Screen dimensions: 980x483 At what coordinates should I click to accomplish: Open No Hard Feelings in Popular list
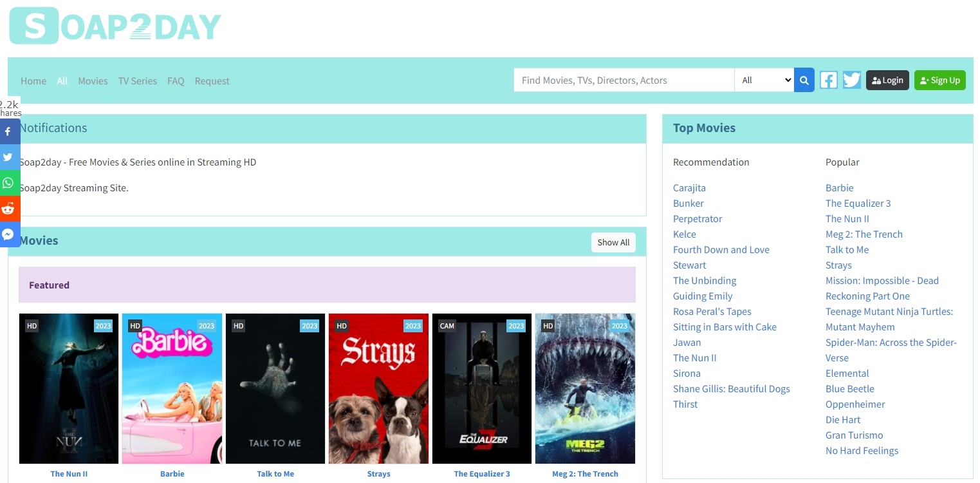coord(862,451)
